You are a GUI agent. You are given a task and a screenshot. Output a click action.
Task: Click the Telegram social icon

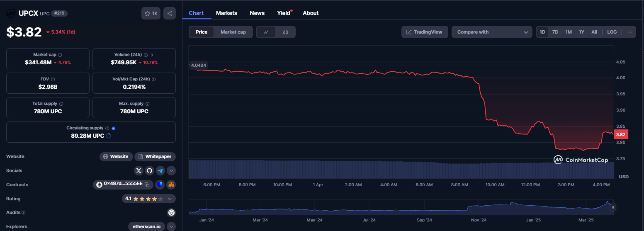pos(160,170)
